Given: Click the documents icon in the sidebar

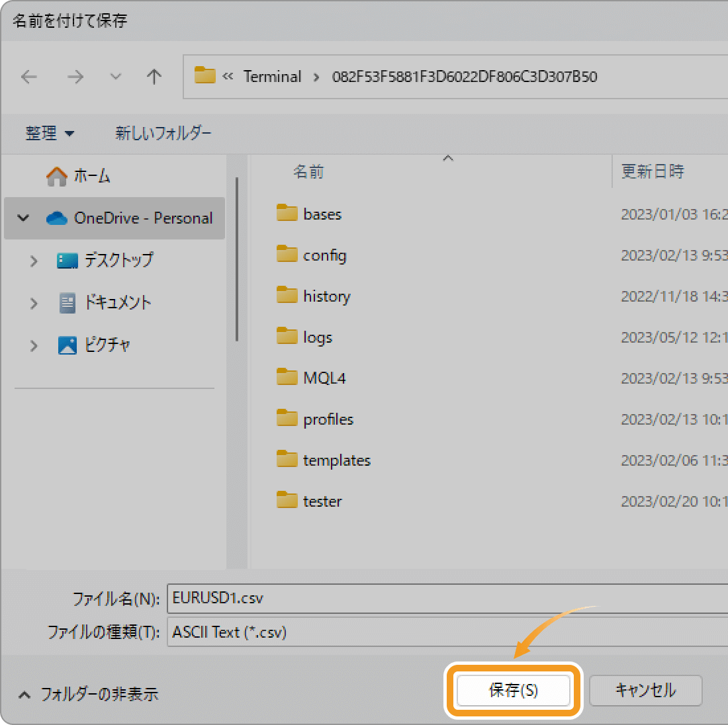Looking at the screenshot, I should (x=68, y=303).
